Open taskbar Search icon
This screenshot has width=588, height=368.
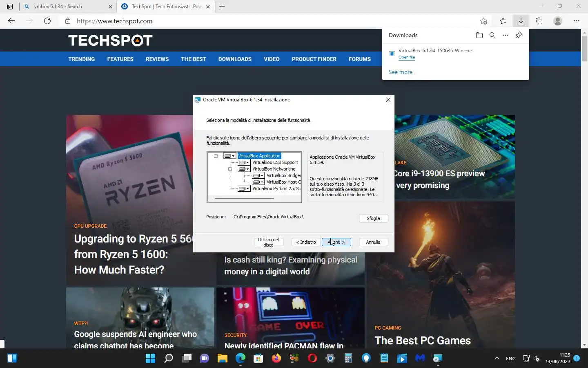tap(169, 359)
